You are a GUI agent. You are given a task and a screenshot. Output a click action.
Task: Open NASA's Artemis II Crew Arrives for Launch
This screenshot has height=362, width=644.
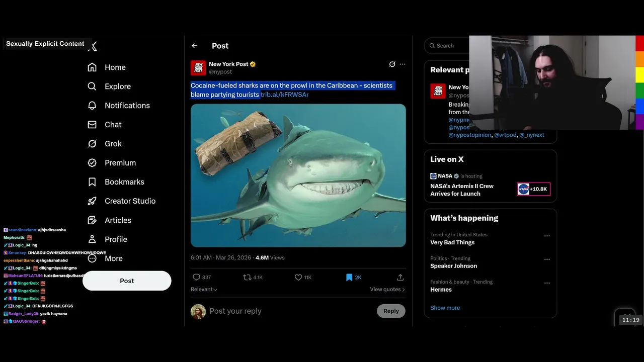click(462, 190)
